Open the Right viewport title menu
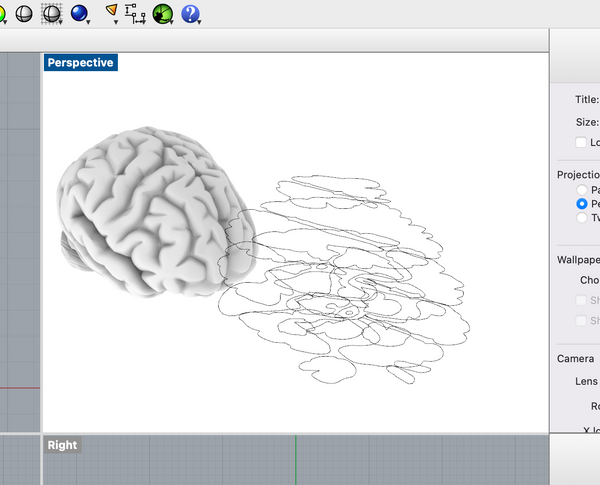 click(x=62, y=445)
